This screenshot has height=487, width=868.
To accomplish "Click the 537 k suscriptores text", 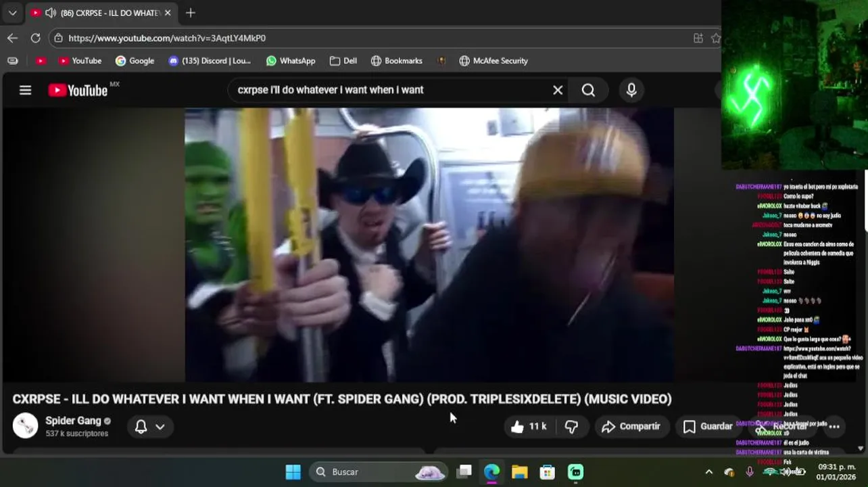I will pyautogui.click(x=76, y=434).
